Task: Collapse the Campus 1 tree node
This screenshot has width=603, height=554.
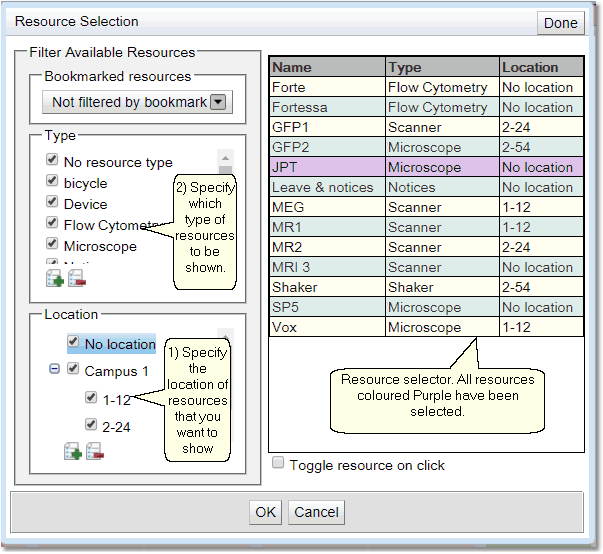Action: tap(54, 370)
